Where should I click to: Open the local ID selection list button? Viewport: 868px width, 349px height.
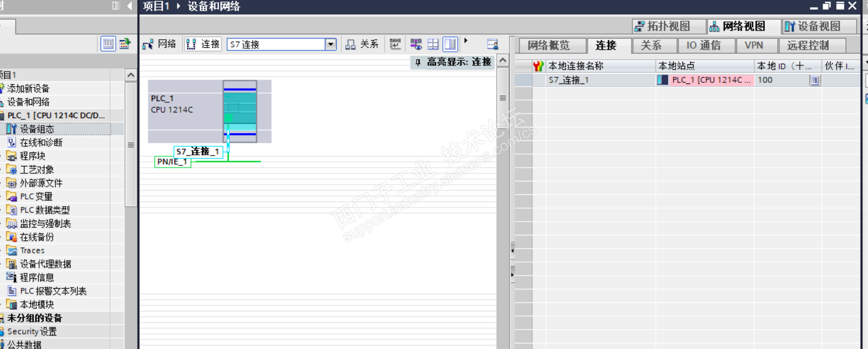tap(815, 80)
